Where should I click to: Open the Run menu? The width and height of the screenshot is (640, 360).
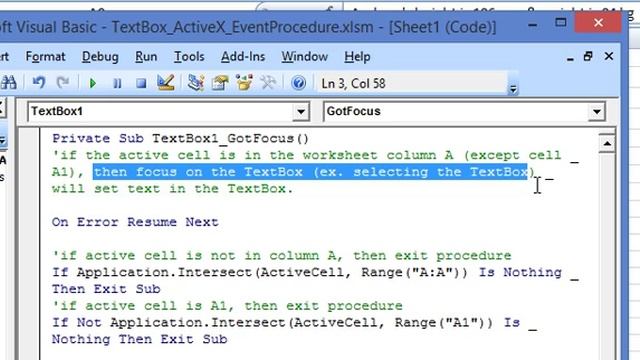click(146, 57)
